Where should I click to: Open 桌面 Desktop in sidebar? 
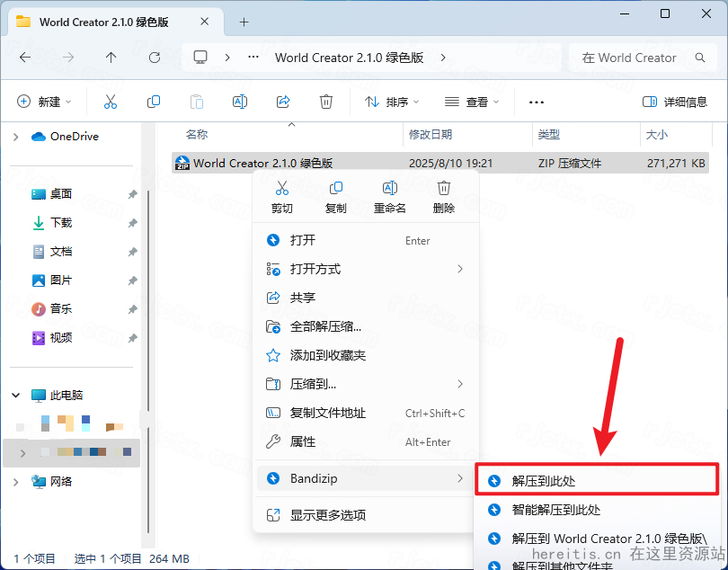[51, 193]
